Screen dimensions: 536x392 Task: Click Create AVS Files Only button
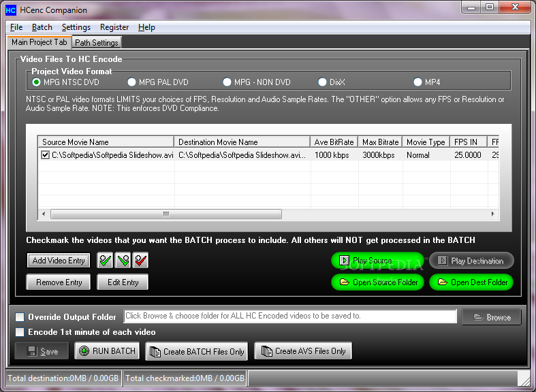303,351
